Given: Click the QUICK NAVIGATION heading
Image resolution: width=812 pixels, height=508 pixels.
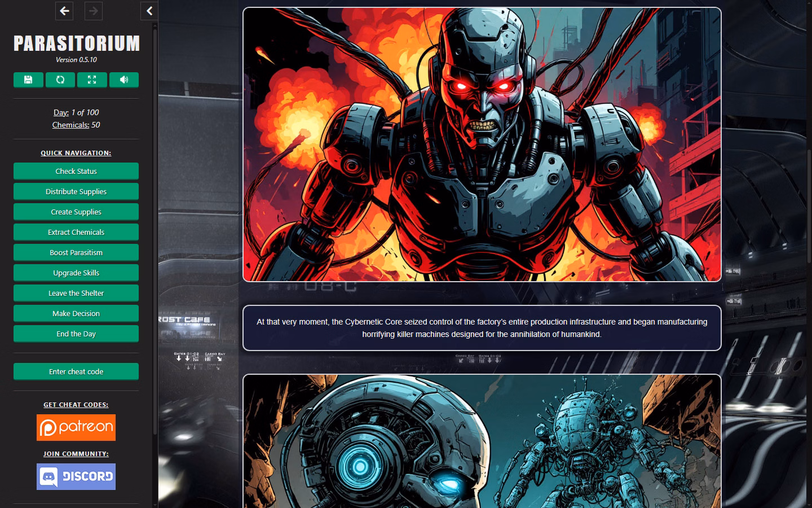Looking at the screenshot, I should [x=76, y=153].
